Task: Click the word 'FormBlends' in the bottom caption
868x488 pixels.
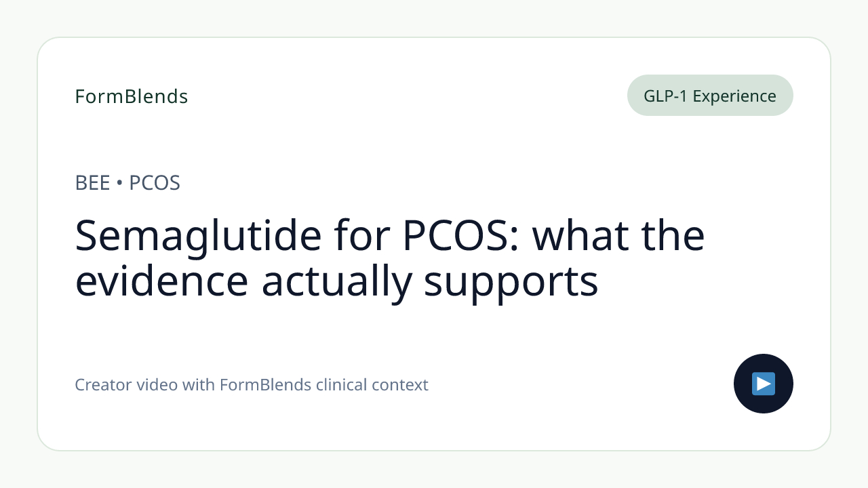Action: pos(266,385)
